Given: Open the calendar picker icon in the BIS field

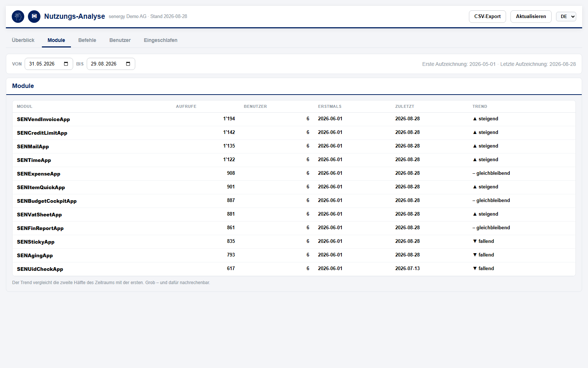Looking at the screenshot, I should 128,64.
